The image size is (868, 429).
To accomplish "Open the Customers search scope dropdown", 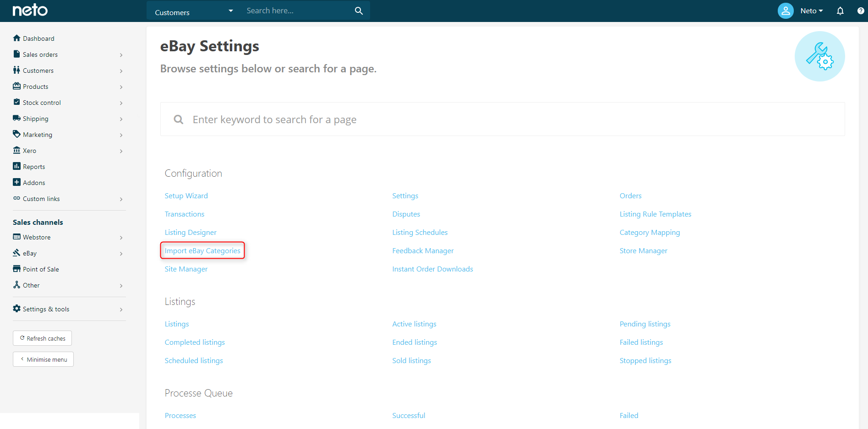I will [x=194, y=11].
